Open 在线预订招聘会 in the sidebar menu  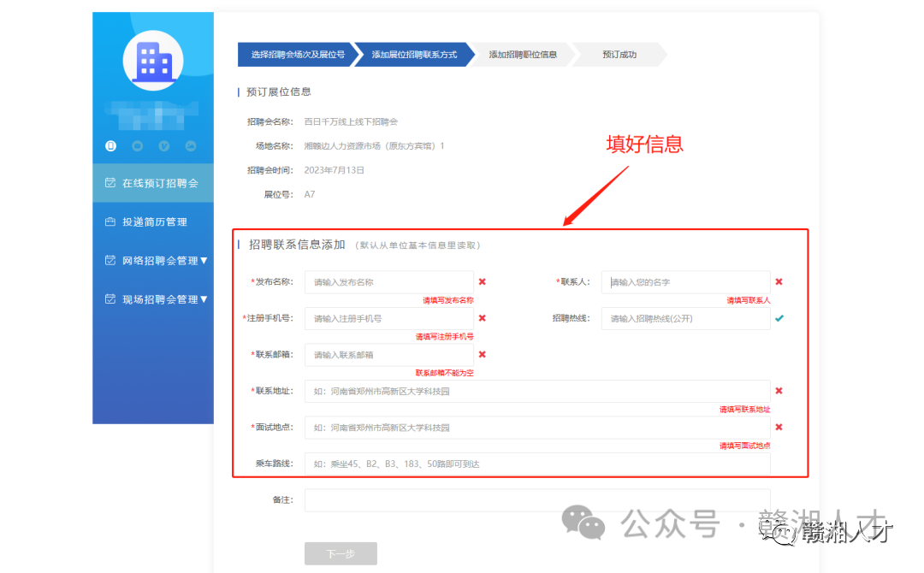(153, 183)
